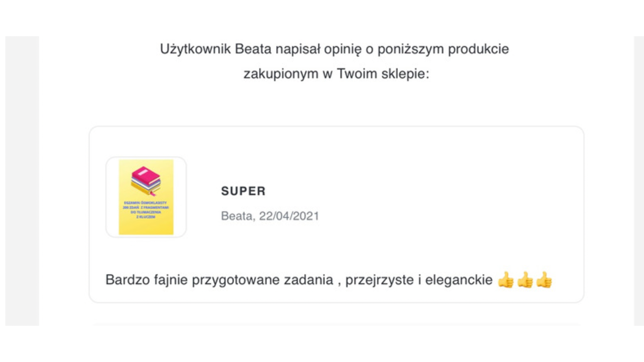
Task: Click the name Beata in the top heading
Action: (253, 49)
